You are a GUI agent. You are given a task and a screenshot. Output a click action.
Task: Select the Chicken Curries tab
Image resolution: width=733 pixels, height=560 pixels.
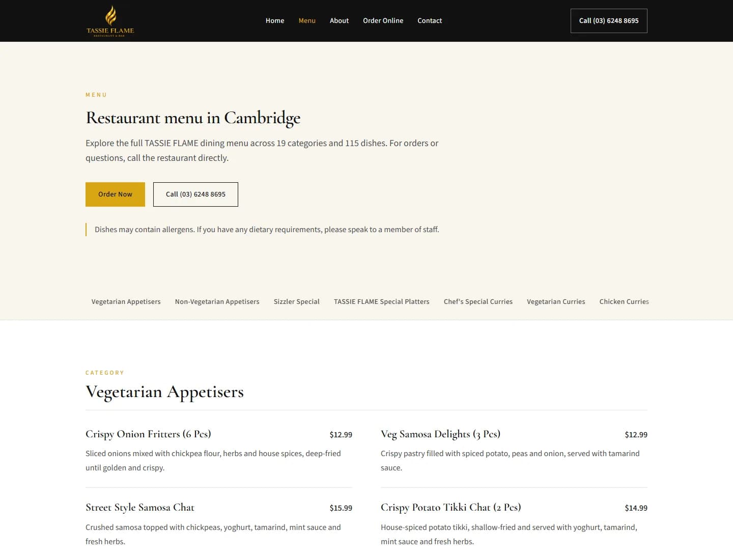(x=624, y=302)
